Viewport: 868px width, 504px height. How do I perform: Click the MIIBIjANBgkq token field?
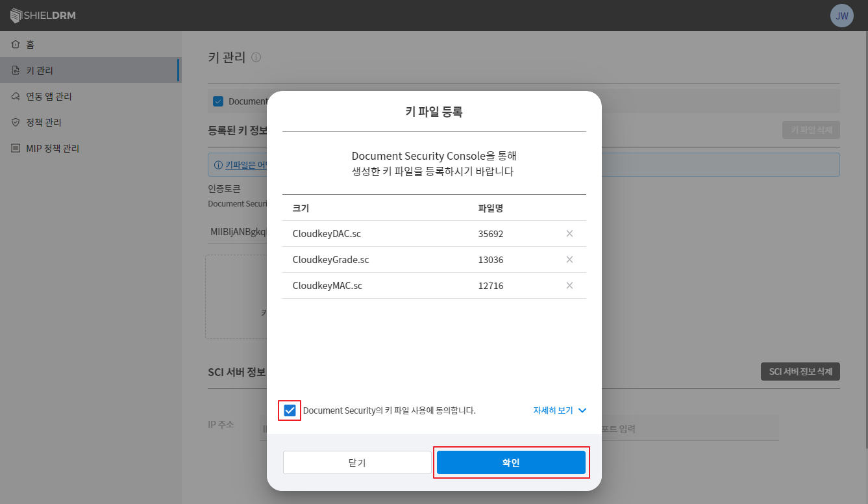[x=238, y=232]
